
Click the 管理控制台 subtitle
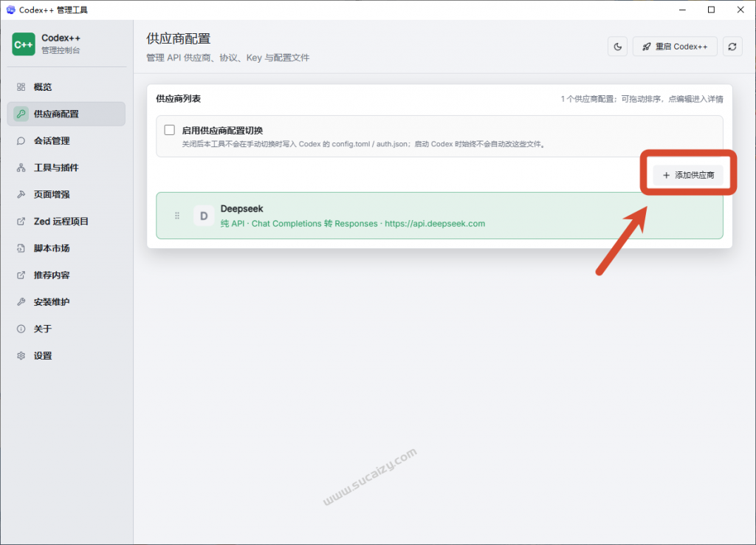pos(61,51)
